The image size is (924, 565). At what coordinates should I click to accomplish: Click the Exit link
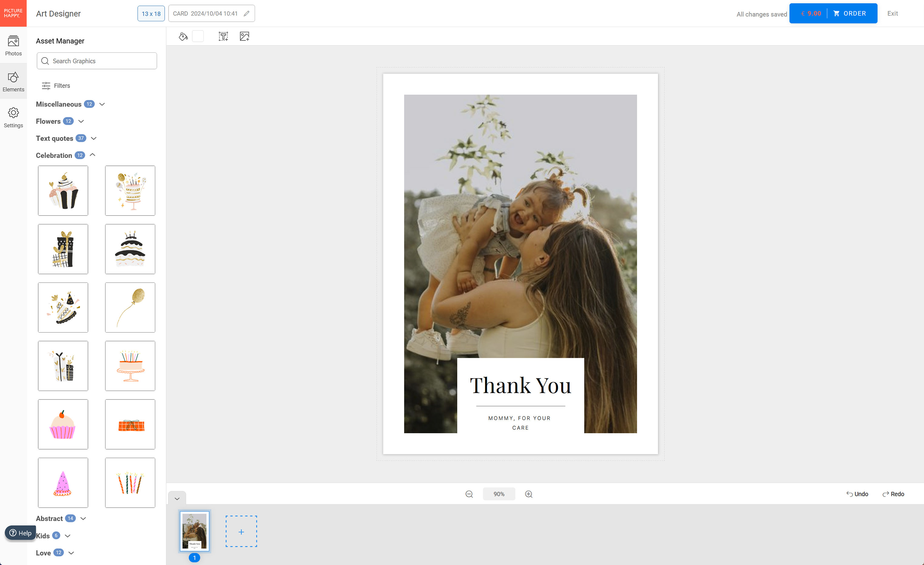892,14
